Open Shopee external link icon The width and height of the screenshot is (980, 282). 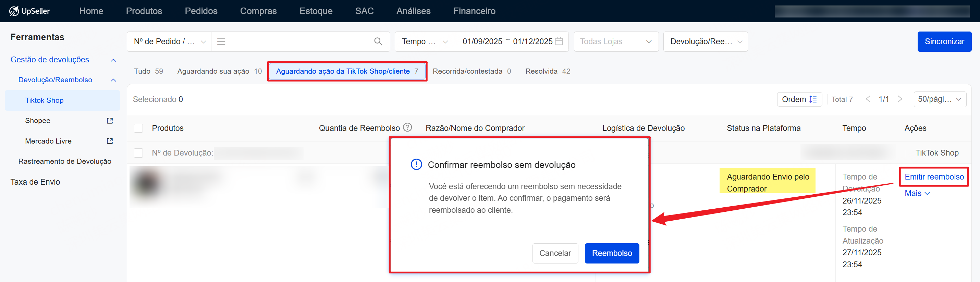110,121
